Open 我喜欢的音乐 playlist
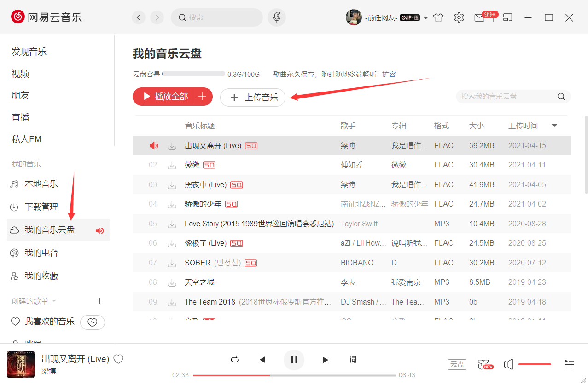This screenshot has height=385, width=588. point(43,322)
